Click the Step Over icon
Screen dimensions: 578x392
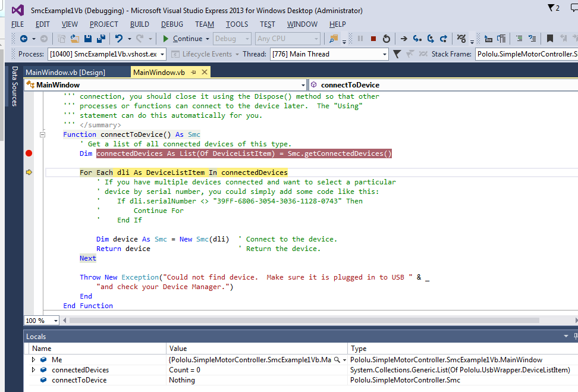click(x=430, y=39)
